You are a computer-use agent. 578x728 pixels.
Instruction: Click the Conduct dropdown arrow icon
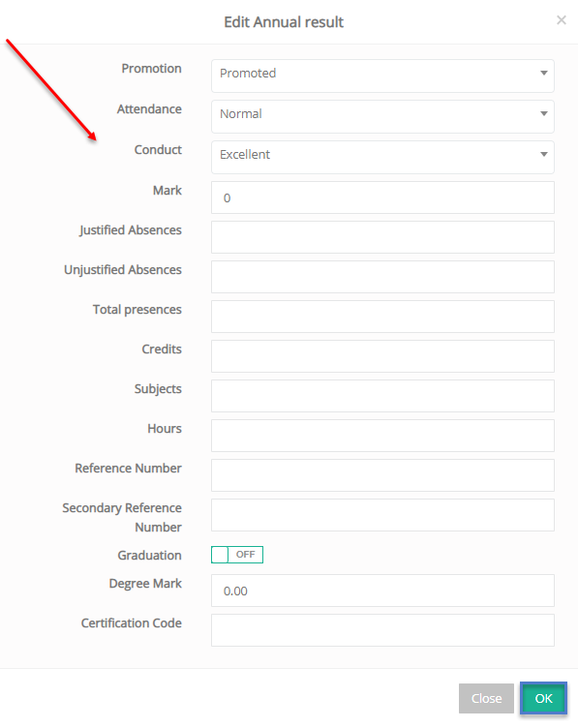544,154
